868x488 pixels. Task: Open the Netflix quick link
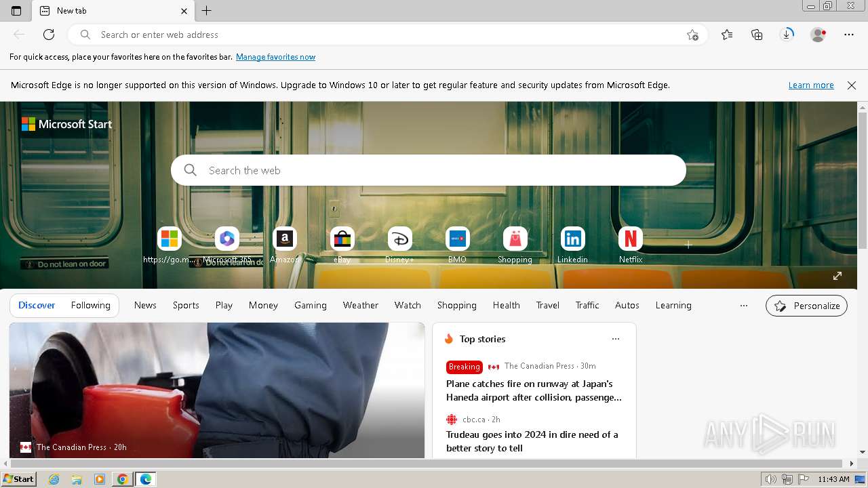click(x=631, y=245)
